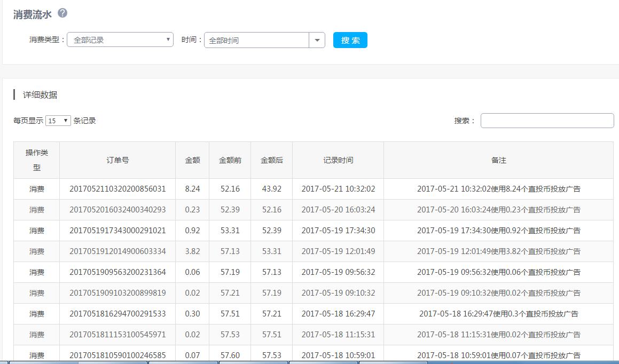This screenshot has height=364, width=619.
Task: Select order number 2017051909563200231364
Action: (x=117, y=272)
